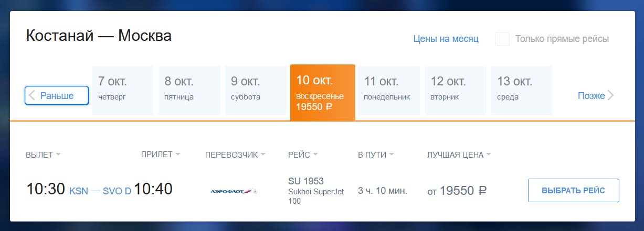
Task: Sort by ВЫЛЕТ column arrow
Action: (x=58, y=155)
